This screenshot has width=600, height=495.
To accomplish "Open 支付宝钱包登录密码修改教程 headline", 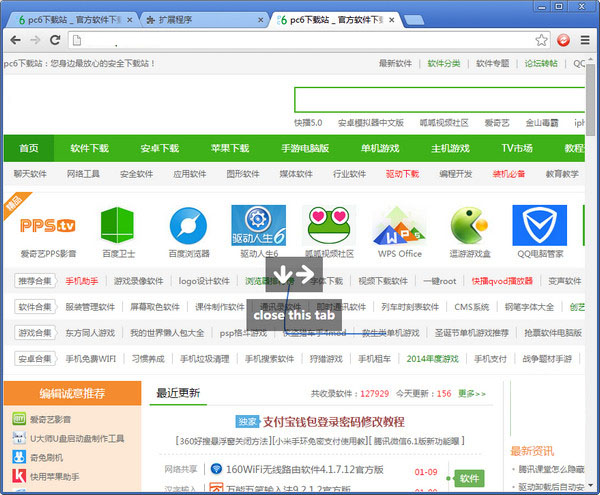I will (333, 422).
